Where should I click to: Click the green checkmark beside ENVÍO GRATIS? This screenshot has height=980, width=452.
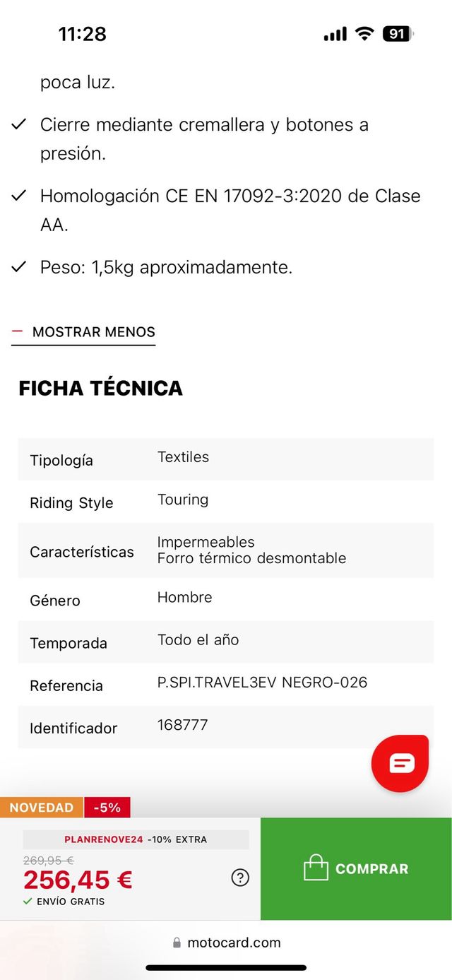pyautogui.click(x=26, y=902)
